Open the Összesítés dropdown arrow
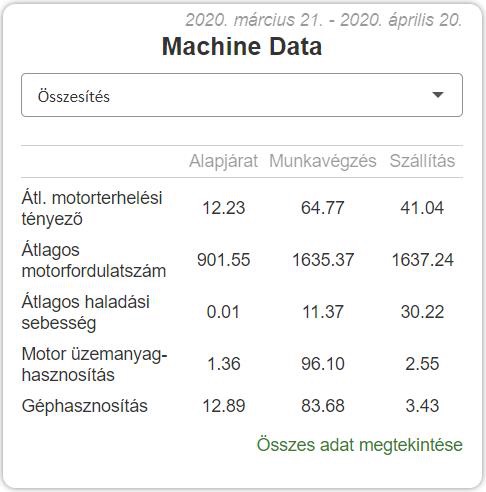Image resolution: width=486 pixels, height=492 pixels. click(437, 95)
